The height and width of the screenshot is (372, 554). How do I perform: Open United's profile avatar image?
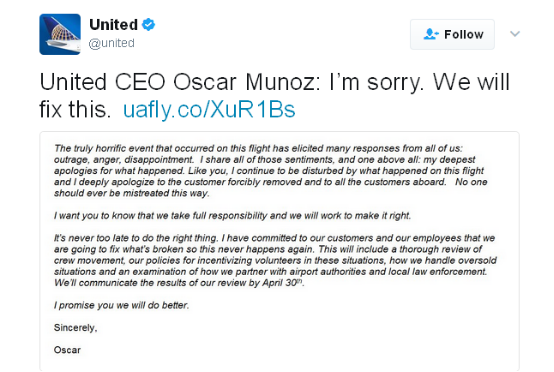tap(60, 34)
